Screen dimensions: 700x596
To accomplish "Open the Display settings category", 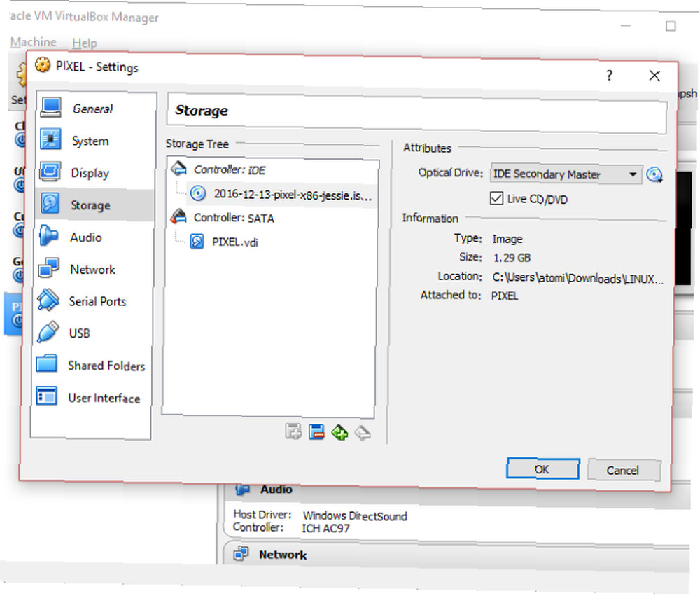I will click(x=95, y=173).
